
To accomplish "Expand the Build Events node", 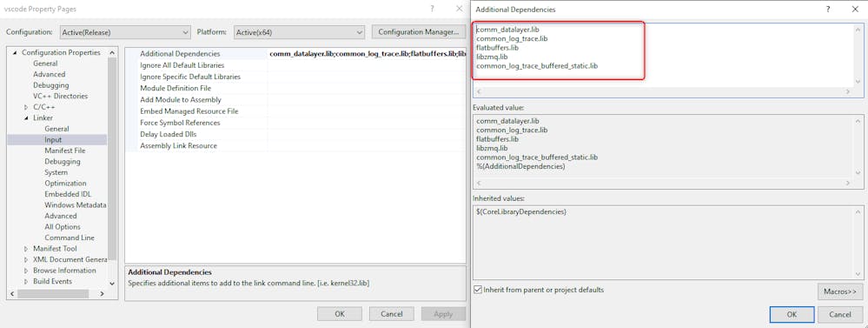I will pos(26,282).
